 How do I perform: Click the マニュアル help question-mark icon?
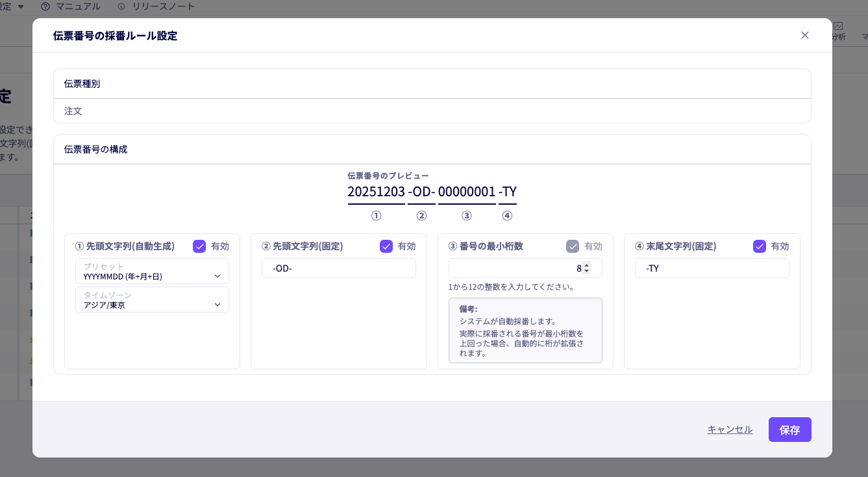[x=45, y=6]
